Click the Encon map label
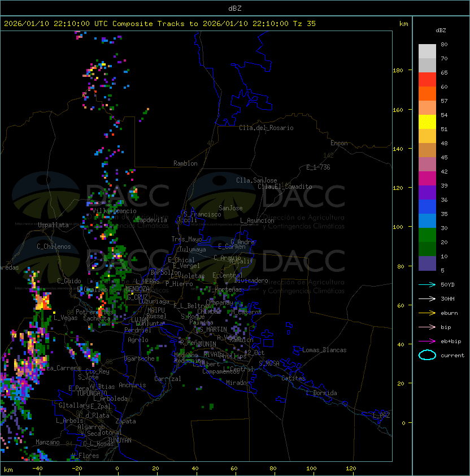The width and height of the screenshot is (470, 476). [339, 143]
